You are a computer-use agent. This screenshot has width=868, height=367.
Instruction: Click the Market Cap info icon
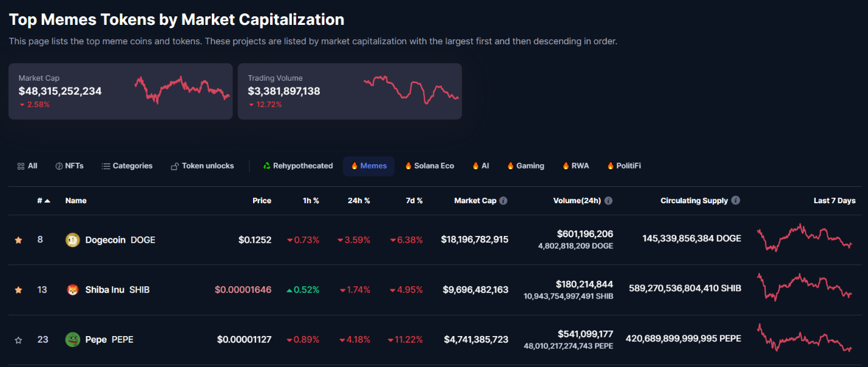pyautogui.click(x=503, y=201)
